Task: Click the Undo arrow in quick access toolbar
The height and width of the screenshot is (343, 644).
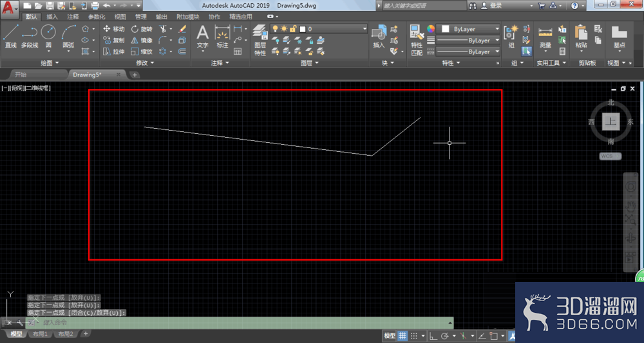Action: 106,6
